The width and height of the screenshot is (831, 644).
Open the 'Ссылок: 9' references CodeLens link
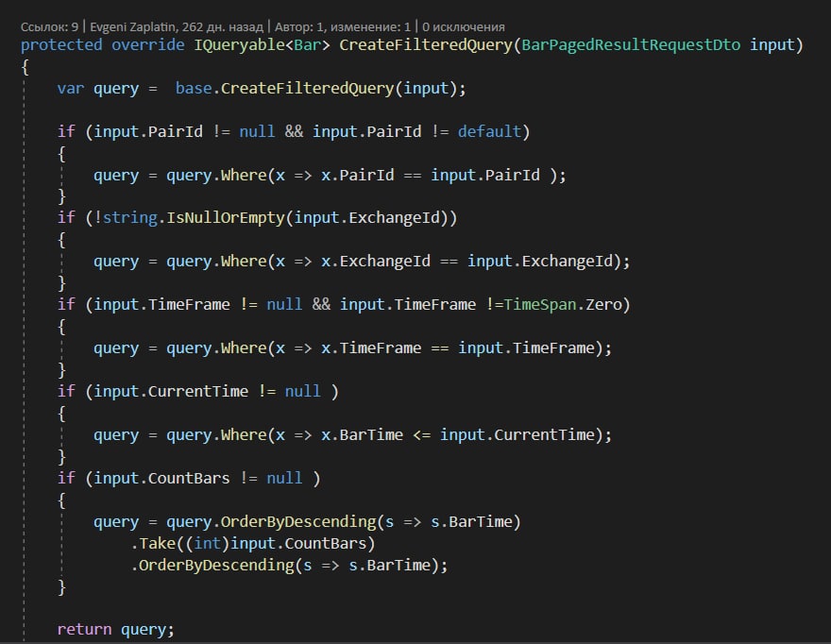[49, 26]
